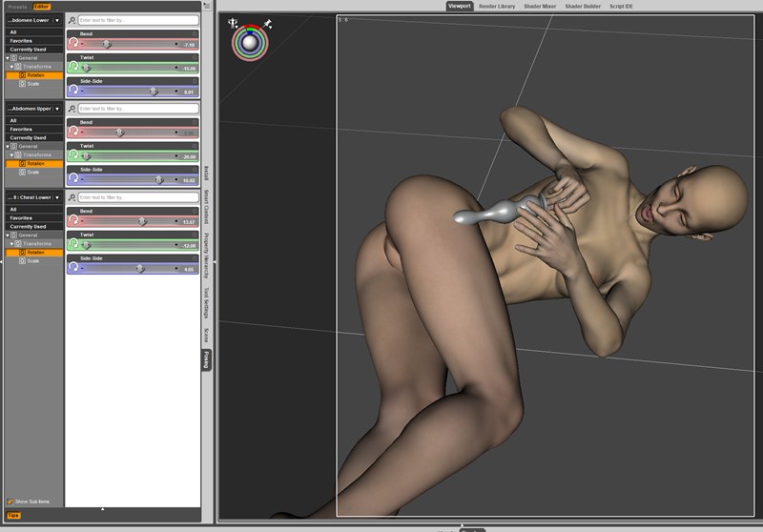763x532 pixels.
Task: Open the Property Hierarchy side tab
Action: coord(206,256)
